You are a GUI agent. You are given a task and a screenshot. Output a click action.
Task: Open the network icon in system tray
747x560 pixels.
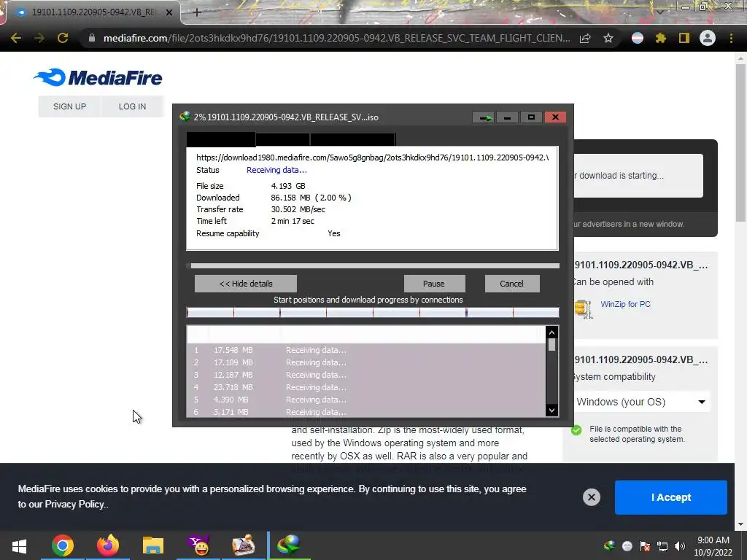pyautogui.click(x=662, y=546)
